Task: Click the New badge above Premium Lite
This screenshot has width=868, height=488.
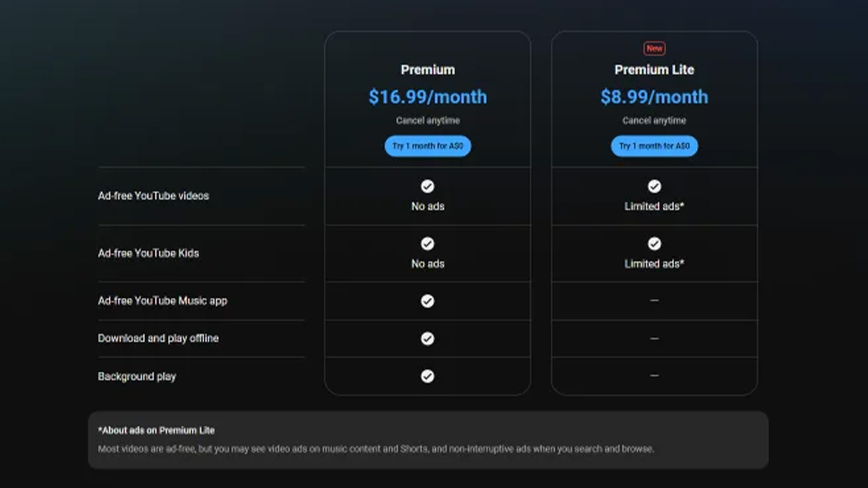Action: tap(654, 48)
